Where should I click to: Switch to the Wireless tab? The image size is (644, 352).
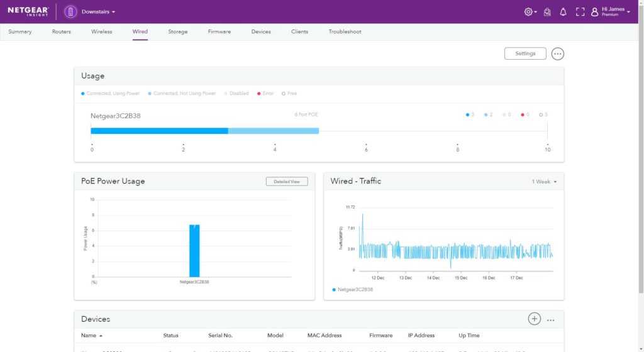[x=101, y=31]
